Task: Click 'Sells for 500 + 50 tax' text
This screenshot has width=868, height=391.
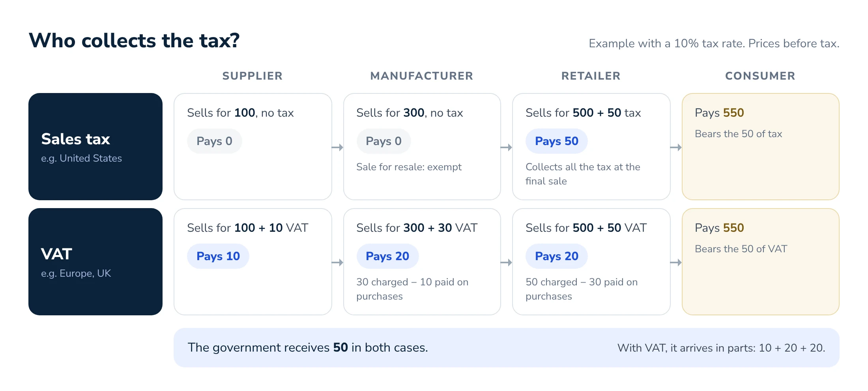Action: (583, 113)
